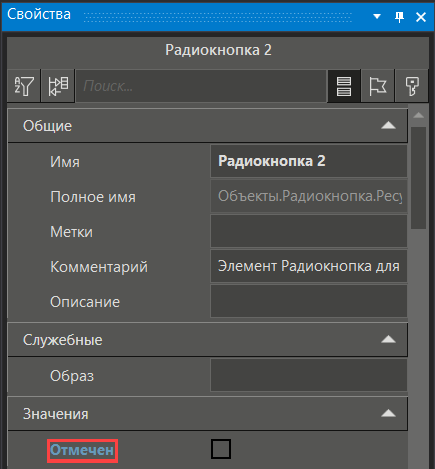Click the key icon in properties toolbar
The height and width of the screenshot is (469, 435).
(x=411, y=86)
